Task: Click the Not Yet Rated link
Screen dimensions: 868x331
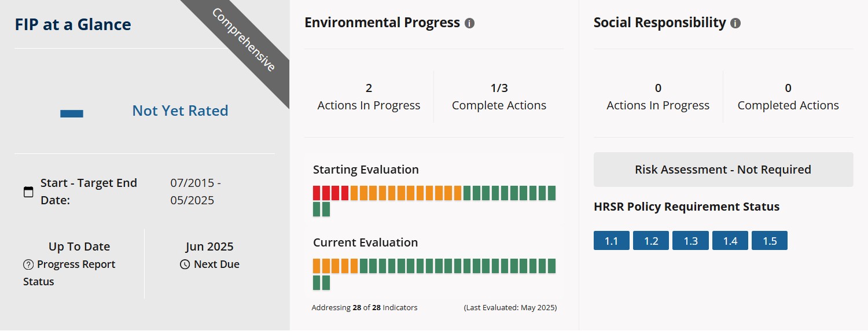Action: coord(180,111)
